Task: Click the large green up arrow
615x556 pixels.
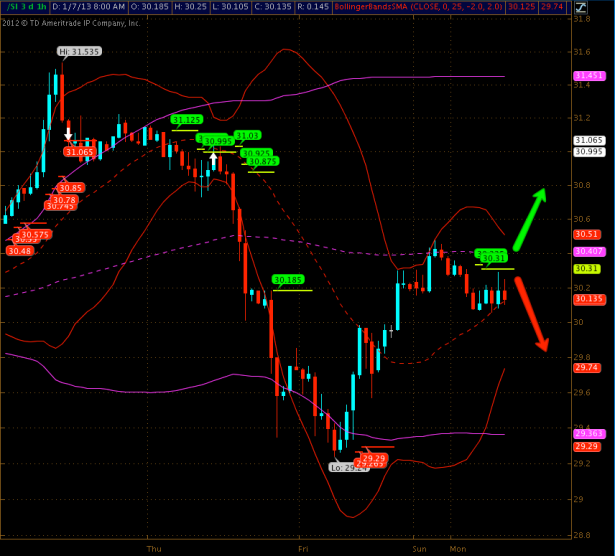Action: (529, 219)
